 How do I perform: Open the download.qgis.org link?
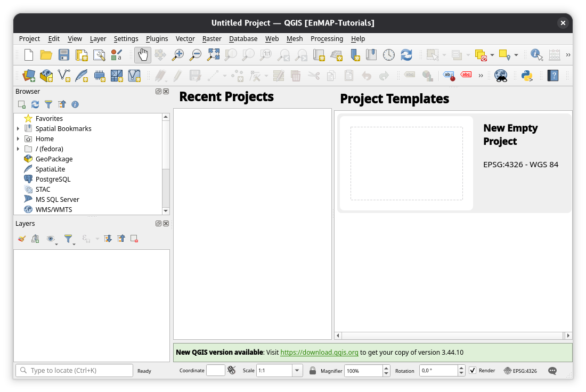pos(319,353)
